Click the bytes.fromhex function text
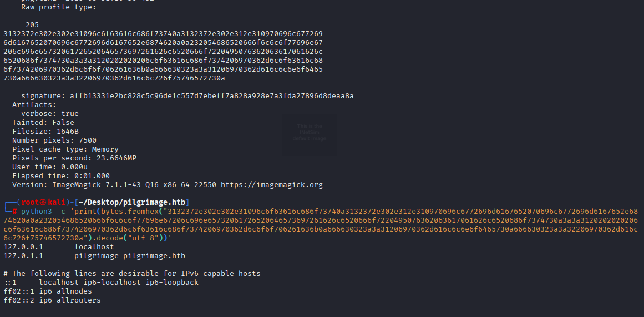 point(130,212)
